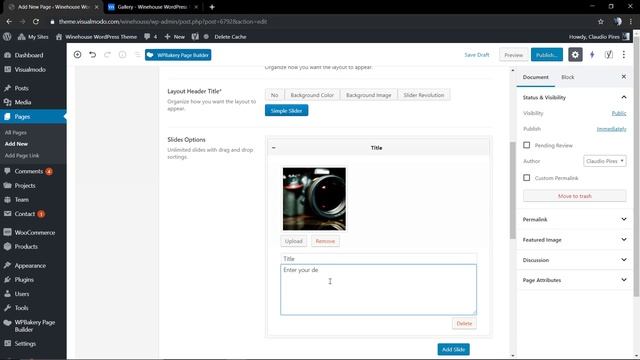640x360 pixels.
Task: Bookmark page with star icon
Action: [600, 21]
